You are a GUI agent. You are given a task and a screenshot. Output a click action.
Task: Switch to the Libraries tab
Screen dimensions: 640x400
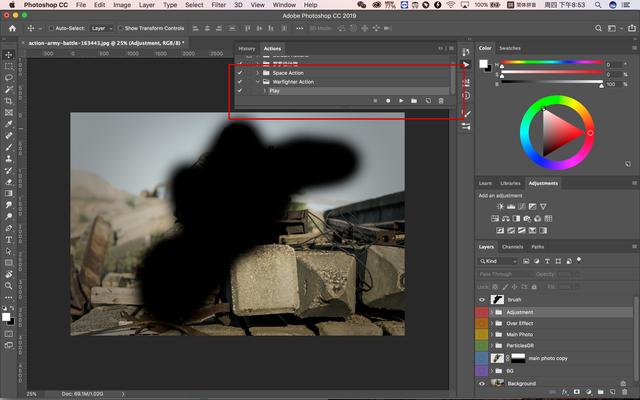[x=510, y=183]
